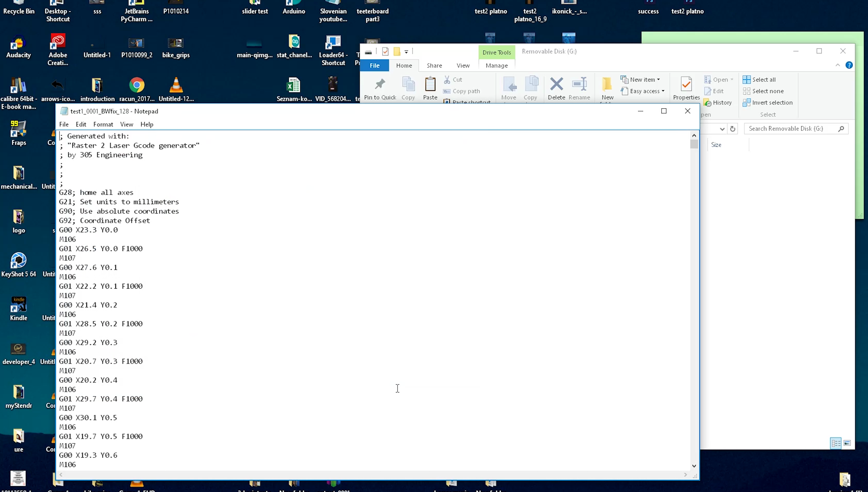This screenshot has height=492, width=868.
Task: Switch to large icons view toggle
Action: 847,443
